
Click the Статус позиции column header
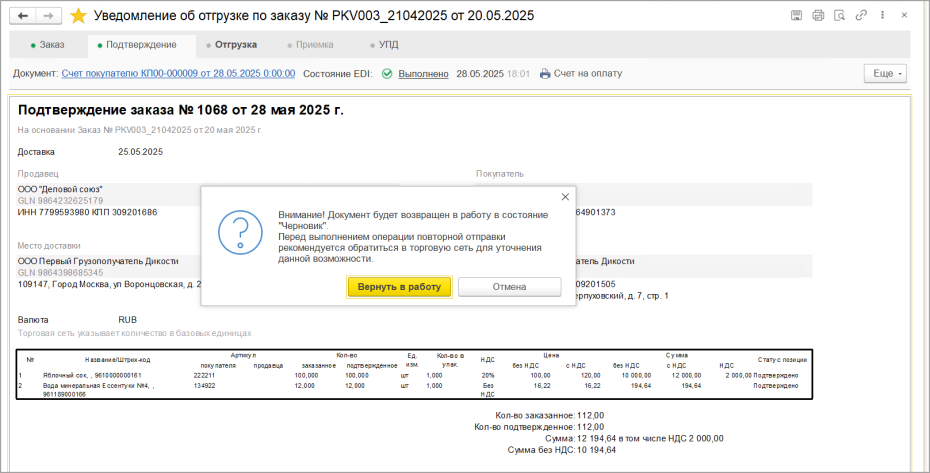point(782,360)
